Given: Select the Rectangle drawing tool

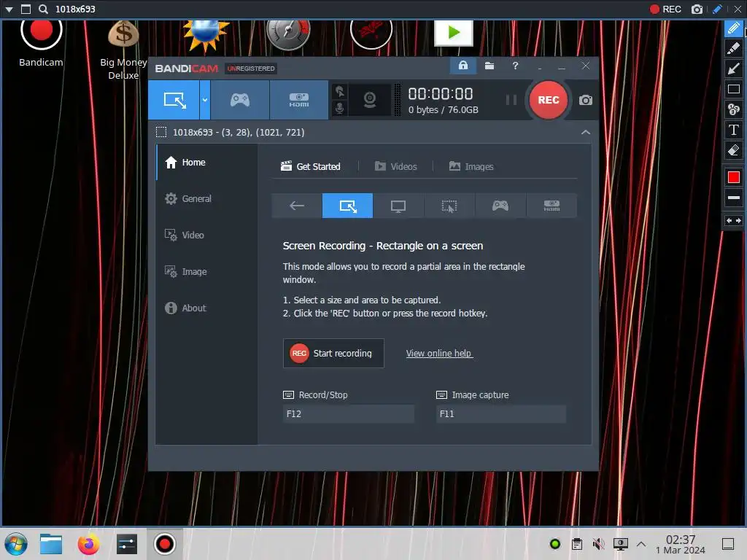Looking at the screenshot, I should pos(734,89).
